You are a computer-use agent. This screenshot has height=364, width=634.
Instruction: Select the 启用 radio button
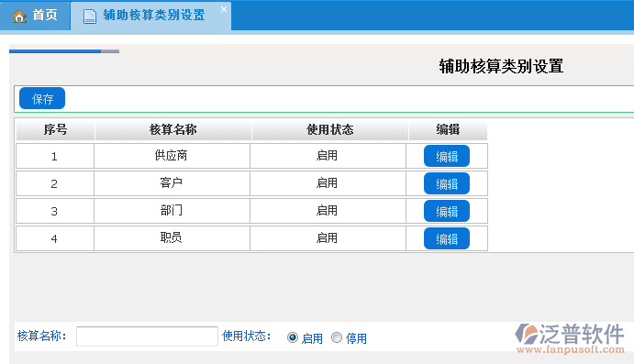click(x=293, y=337)
